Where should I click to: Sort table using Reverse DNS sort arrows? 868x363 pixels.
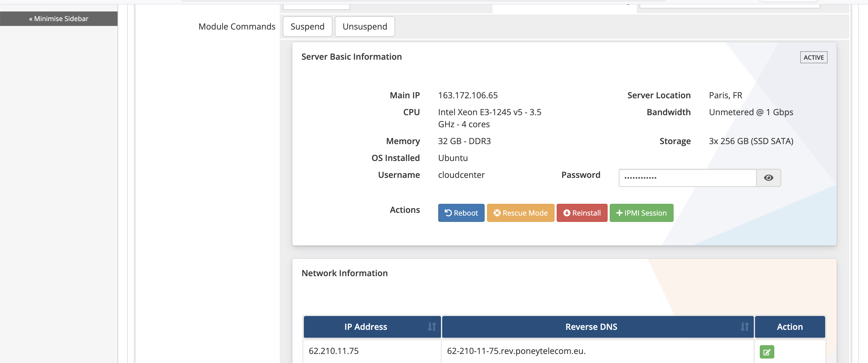coord(744,327)
